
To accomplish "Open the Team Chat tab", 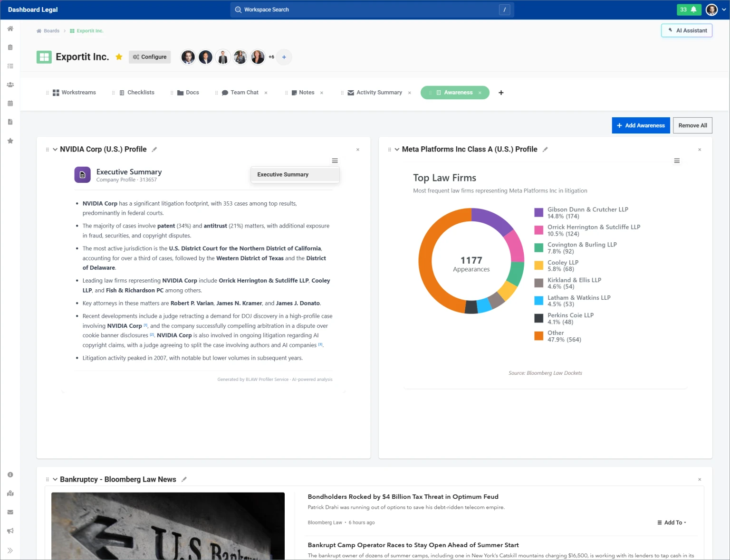I will pos(240,93).
